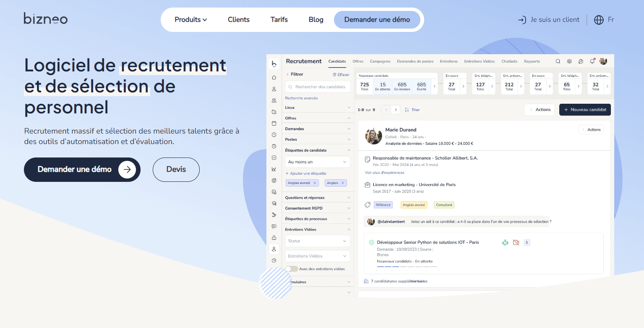Image resolution: width=644 pixels, height=328 pixels.
Task: Click Ajouter une étiquette
Action: point(306,173)
